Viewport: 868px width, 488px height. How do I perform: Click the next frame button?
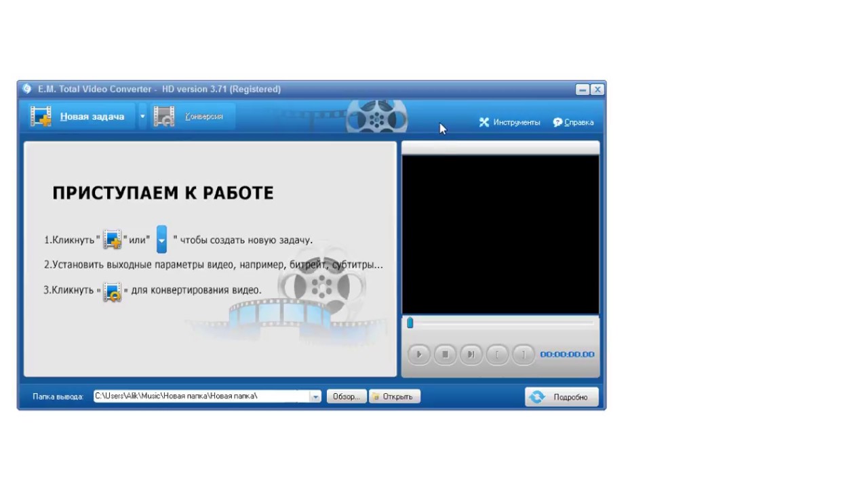click(x=471, y=354)
